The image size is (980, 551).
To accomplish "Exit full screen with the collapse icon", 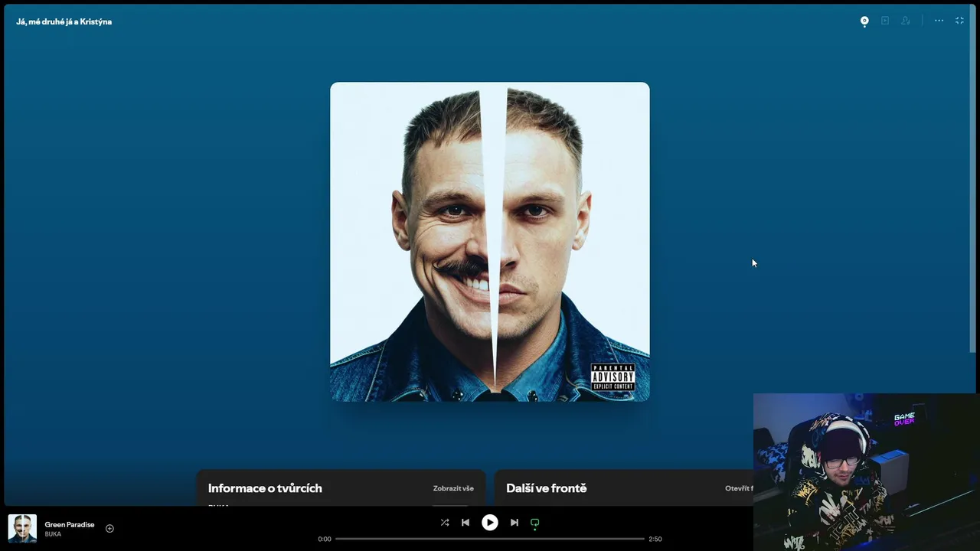I will [x=959, y=21].
